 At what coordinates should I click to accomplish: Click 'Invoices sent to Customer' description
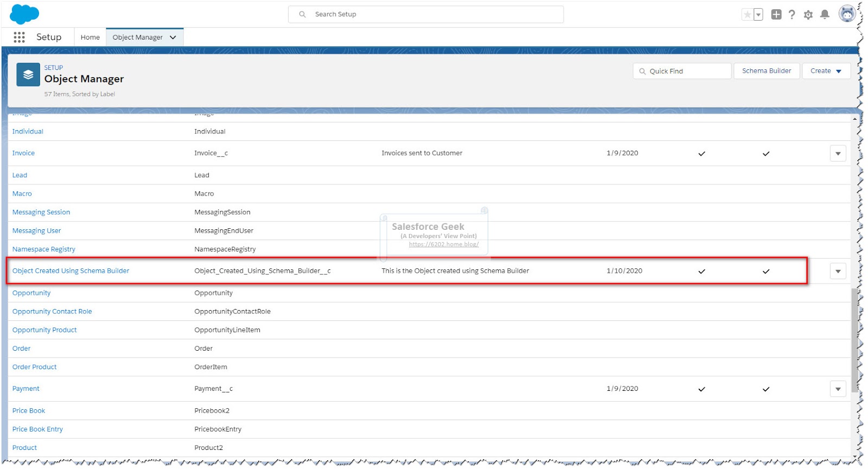[x=422, y=153]
